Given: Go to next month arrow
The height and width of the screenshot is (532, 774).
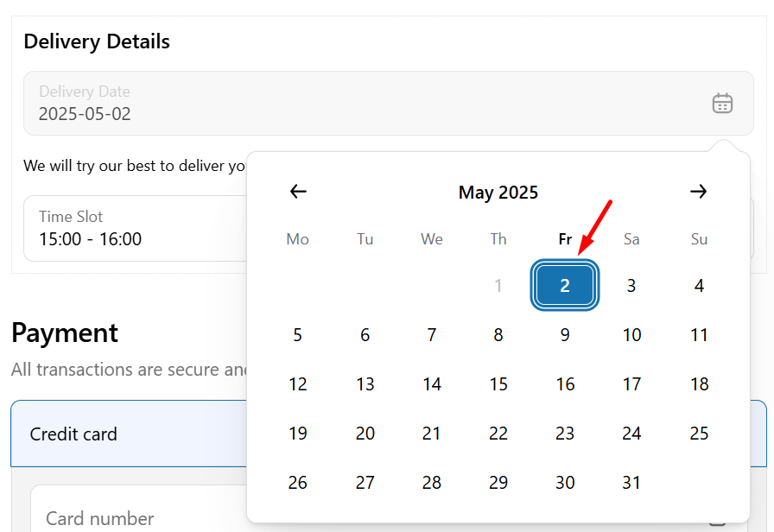Looking at the screenshot, I should 699,192.
